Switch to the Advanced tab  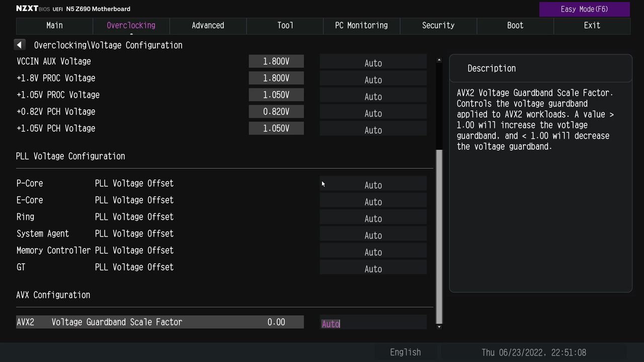(x=208, y=26)
